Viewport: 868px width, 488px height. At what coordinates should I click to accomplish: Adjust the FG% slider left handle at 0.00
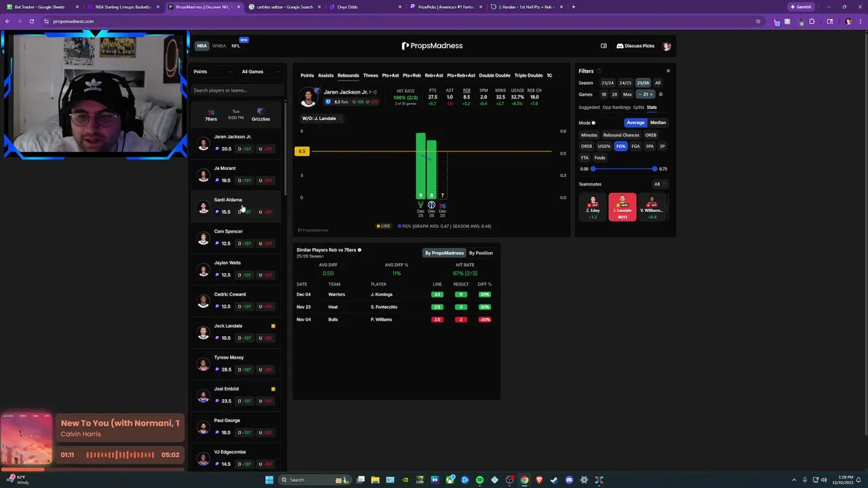coord(593,169)
